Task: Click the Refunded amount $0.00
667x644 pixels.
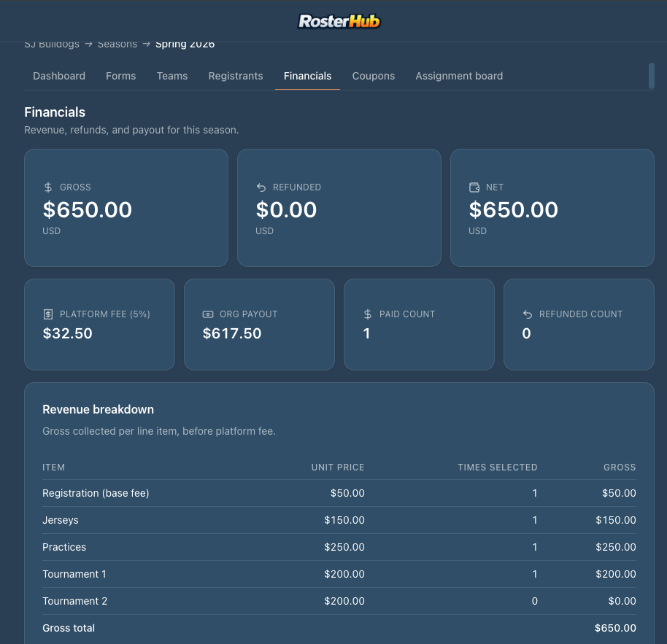Action: (286, 210)
